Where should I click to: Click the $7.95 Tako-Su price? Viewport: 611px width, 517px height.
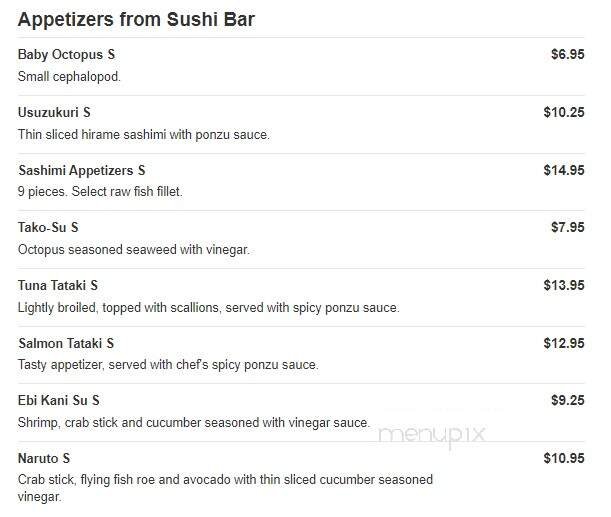pyautogui.click(x=567, y=228)
